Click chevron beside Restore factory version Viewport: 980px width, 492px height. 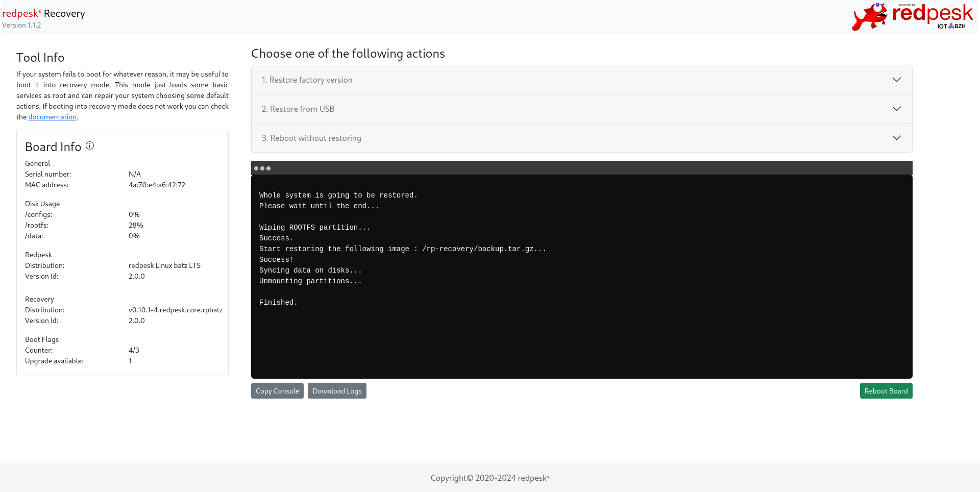[x=897, y=80]
